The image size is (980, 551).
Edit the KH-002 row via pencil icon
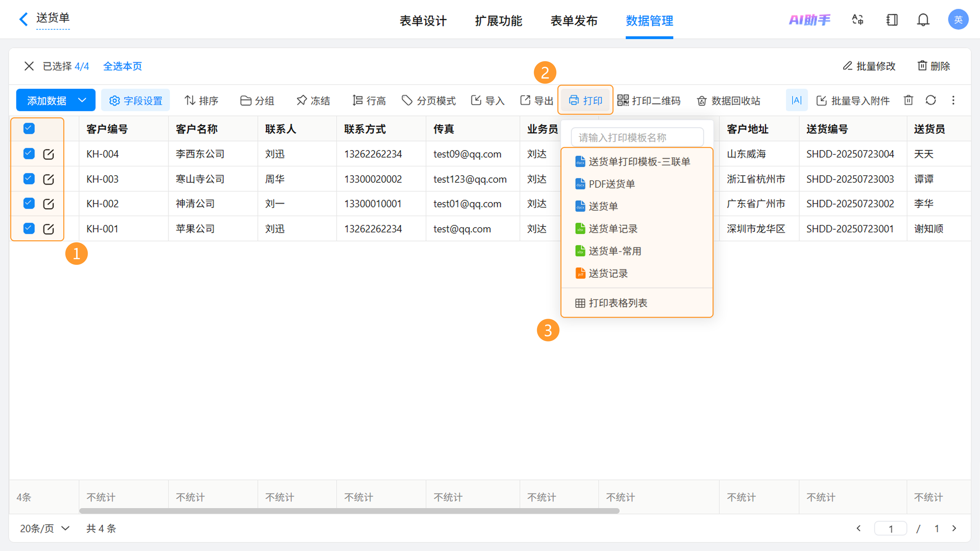coord(48,204)
